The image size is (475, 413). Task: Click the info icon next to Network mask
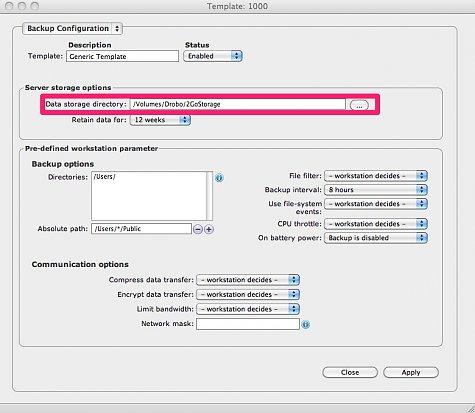[306, 324]
